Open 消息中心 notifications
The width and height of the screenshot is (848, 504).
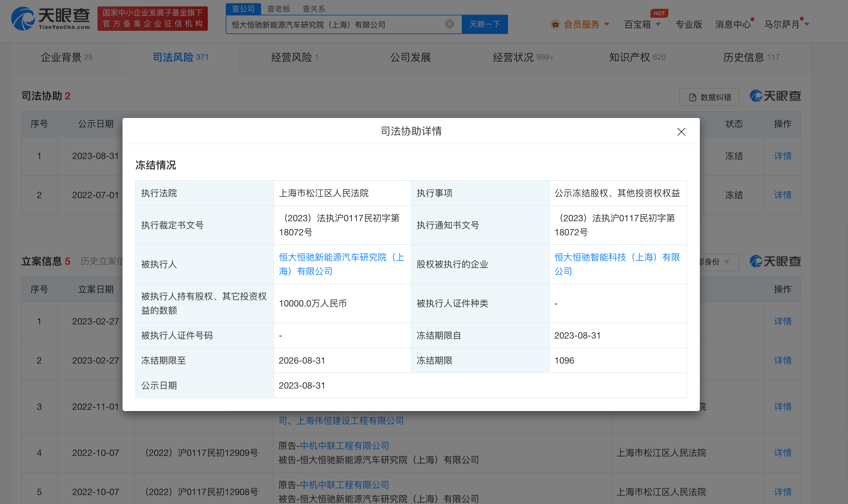tap(733, 24)
